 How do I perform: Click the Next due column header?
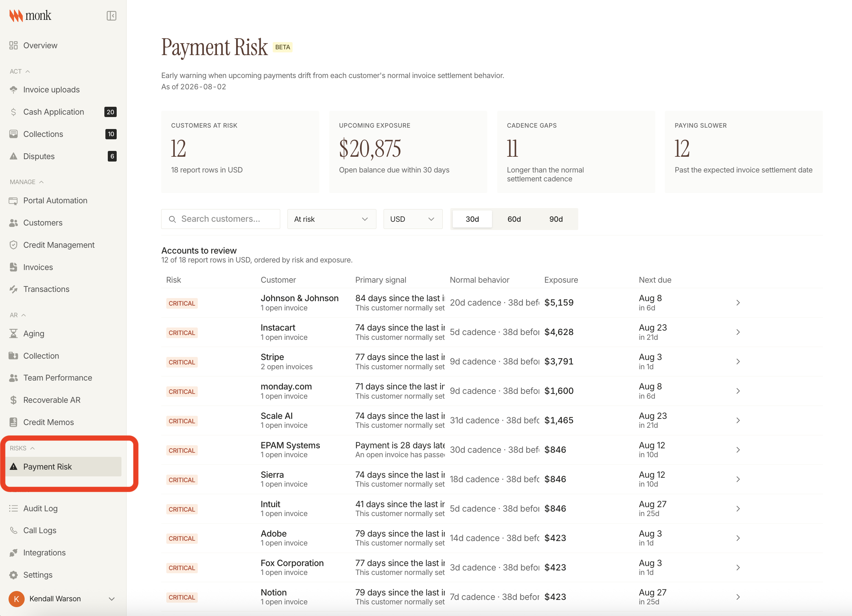pyautogui.click(x=655, y=280)
